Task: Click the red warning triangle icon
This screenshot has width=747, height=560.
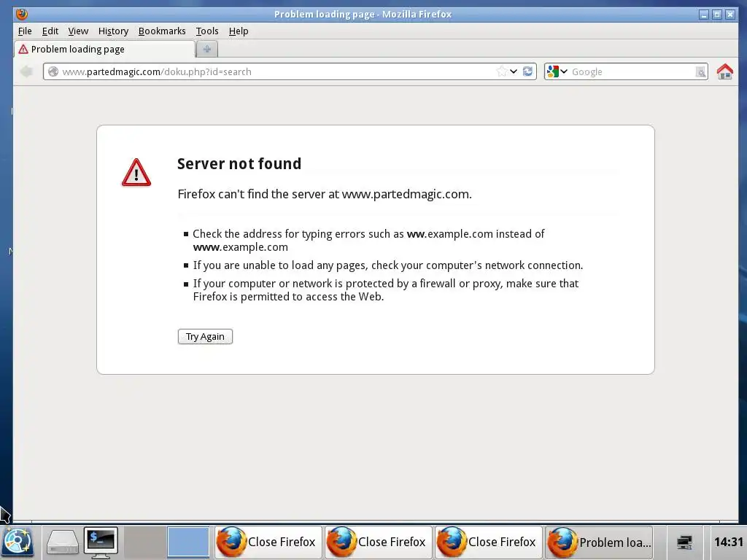Action: [x=136, y=172]
